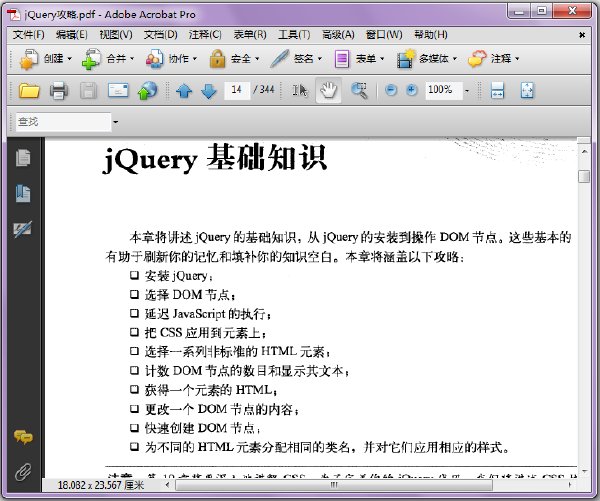This screenshot has height=501, width=600.
Task: Open the signatures panel
Action: tap(23, 229)
